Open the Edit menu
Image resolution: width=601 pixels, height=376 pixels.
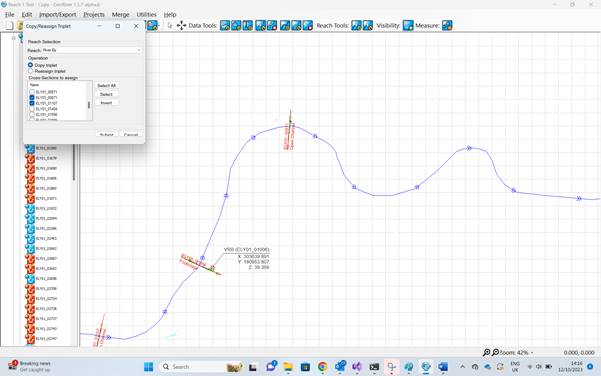click(27, 15)
